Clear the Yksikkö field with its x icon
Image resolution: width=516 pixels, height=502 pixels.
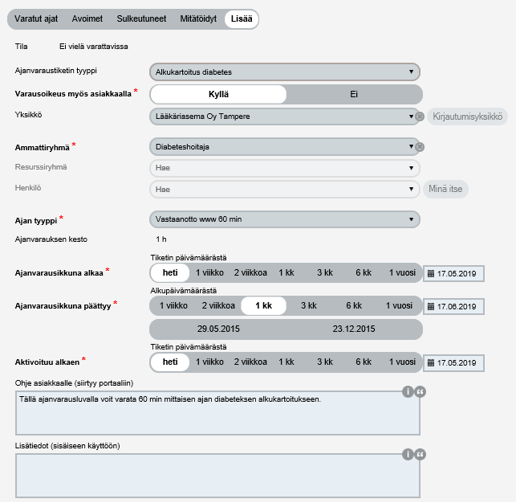tap(420, 117)
